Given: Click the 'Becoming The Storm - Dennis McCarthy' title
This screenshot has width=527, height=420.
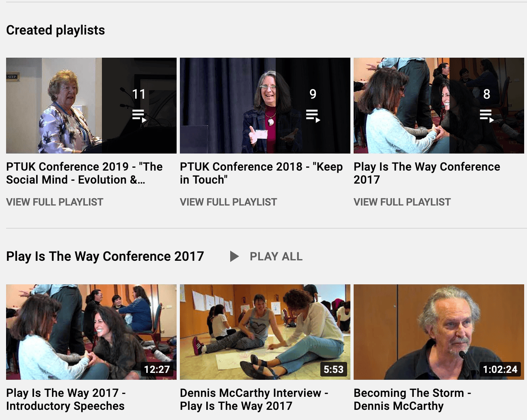Looking at the screenshot, I should click(413, 399).
